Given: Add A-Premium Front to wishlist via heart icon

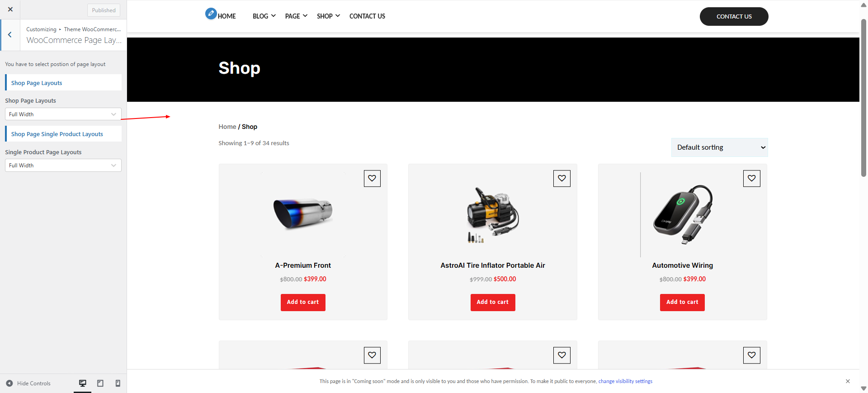Looking at the screenshot, I should [x=372, y=178].
